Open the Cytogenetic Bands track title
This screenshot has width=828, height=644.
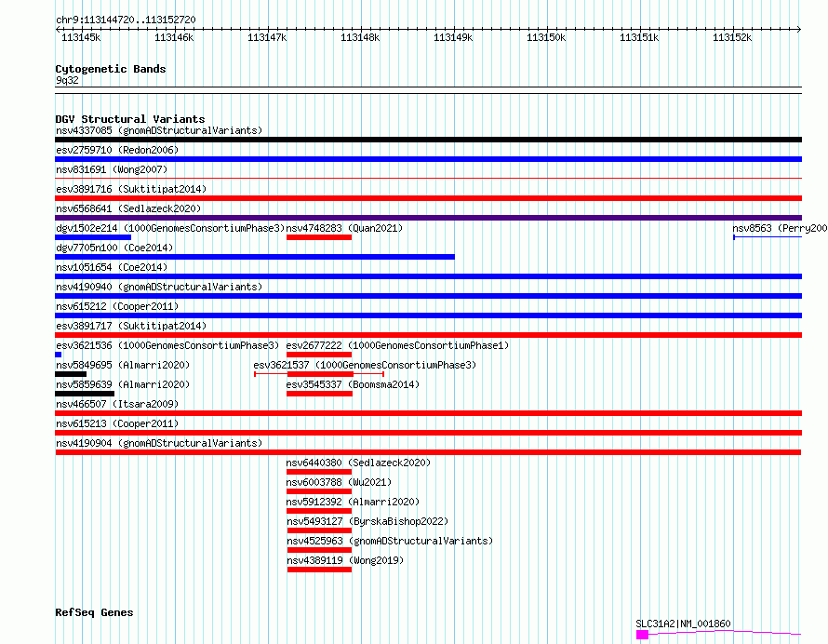[x=111, y=69]
